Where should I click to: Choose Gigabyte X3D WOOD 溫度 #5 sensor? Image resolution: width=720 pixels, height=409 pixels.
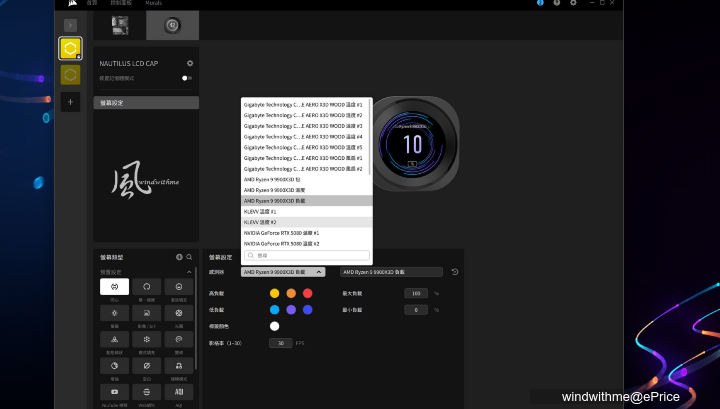[x=305, y=147]
